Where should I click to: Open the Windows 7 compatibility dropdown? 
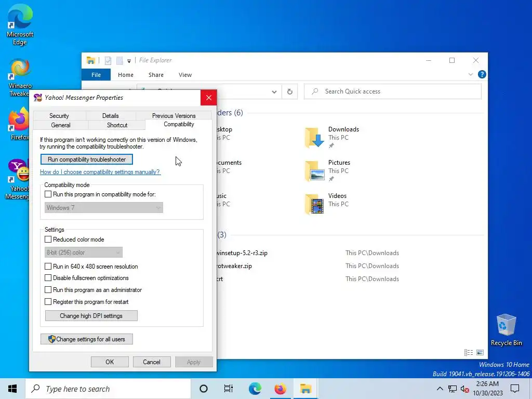pyautogui.click(x=104, y=208)
